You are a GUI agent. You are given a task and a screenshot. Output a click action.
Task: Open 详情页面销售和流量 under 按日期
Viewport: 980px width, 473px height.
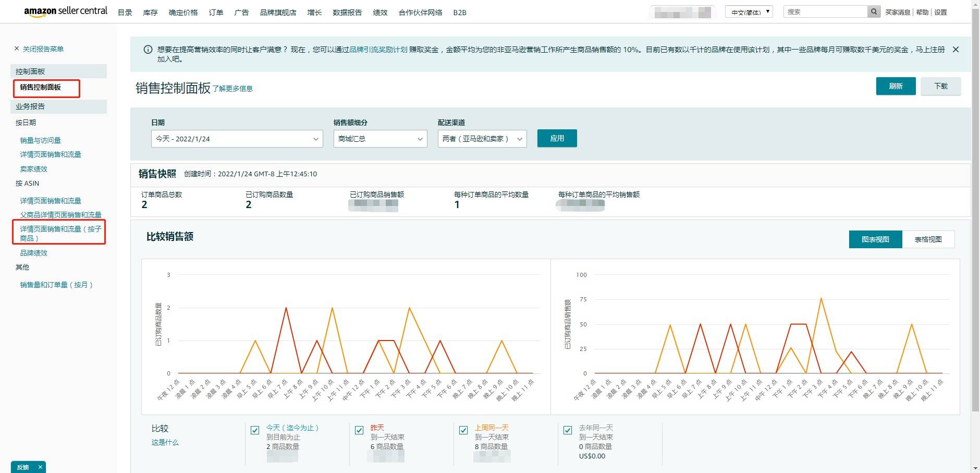[51, 154]
